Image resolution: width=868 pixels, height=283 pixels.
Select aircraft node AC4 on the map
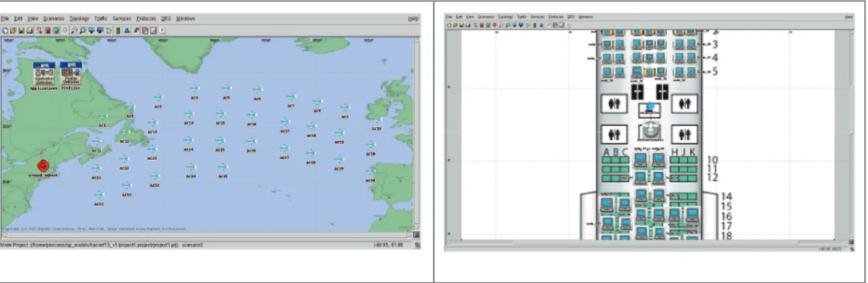click(195, 89)
